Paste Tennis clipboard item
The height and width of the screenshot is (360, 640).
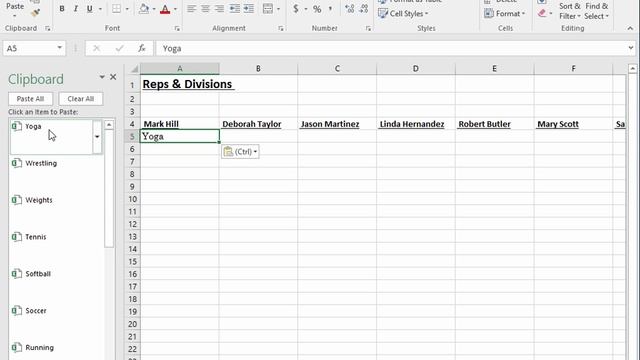[x=56, y=247]
